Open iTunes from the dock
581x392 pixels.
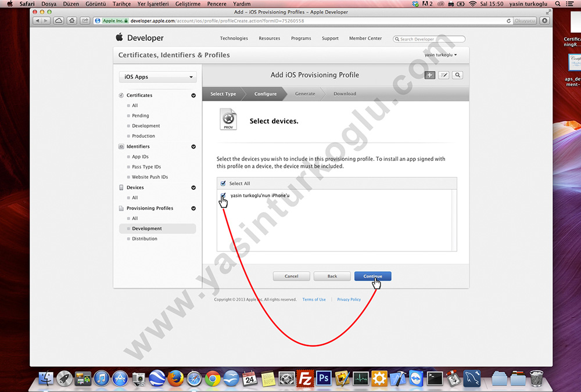coord(102,379)
